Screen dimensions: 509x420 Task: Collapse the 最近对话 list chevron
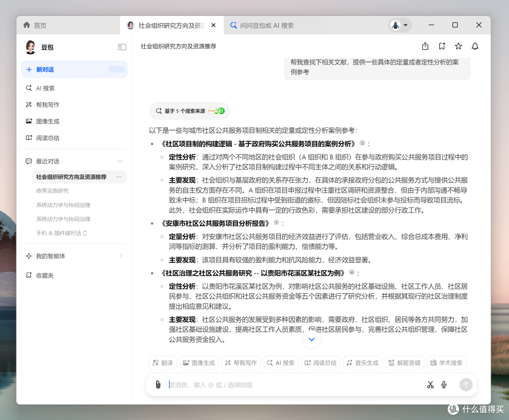pos(120,161)
